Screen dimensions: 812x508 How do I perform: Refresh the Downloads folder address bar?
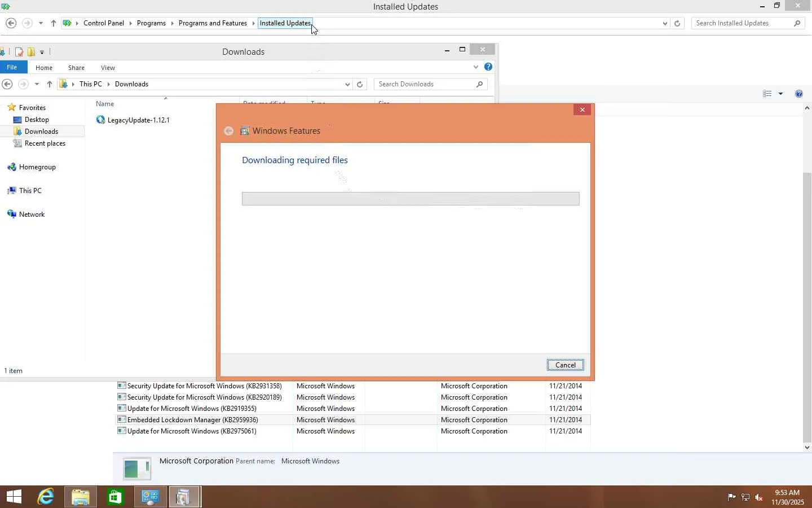(360, 84)
